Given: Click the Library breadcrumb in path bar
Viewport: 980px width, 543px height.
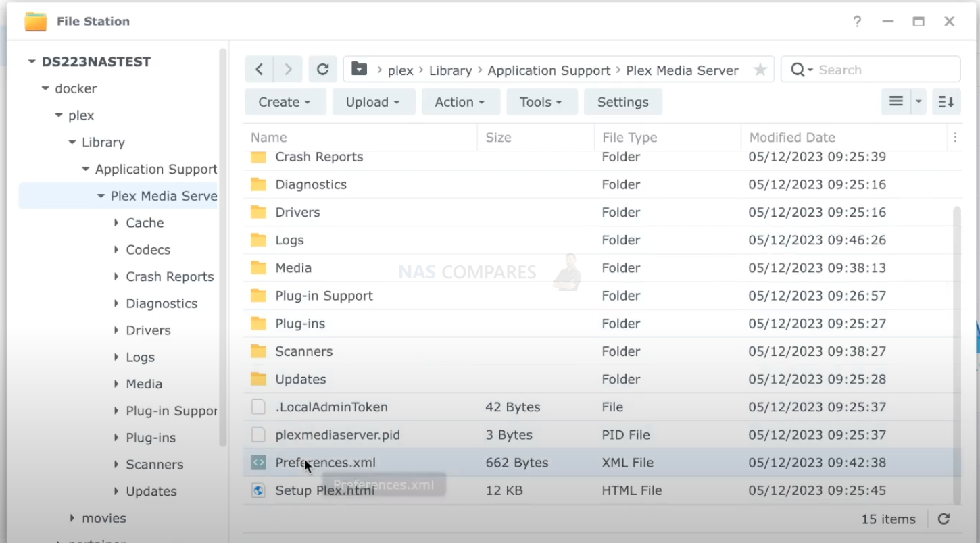Looking at the screenshot, I should (450, 70).
